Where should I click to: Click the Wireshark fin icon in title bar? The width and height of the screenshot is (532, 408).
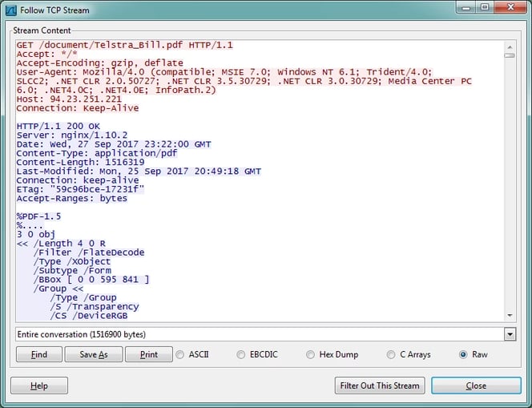click(10, 10)
